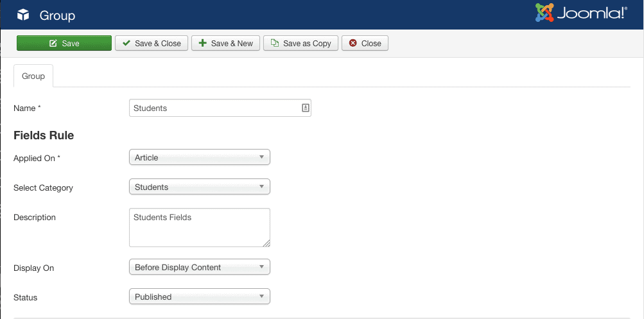Click the Display On field label

tap(33, 268)
